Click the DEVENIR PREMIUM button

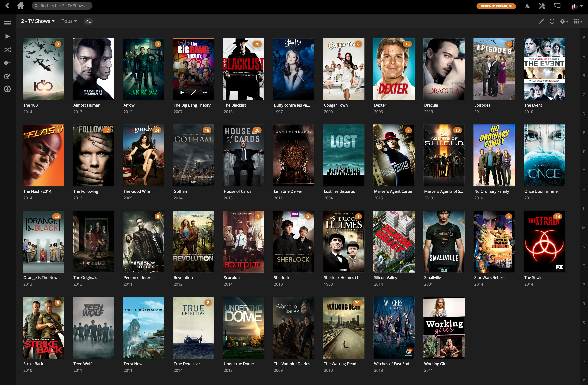click(x=496, y=6)
